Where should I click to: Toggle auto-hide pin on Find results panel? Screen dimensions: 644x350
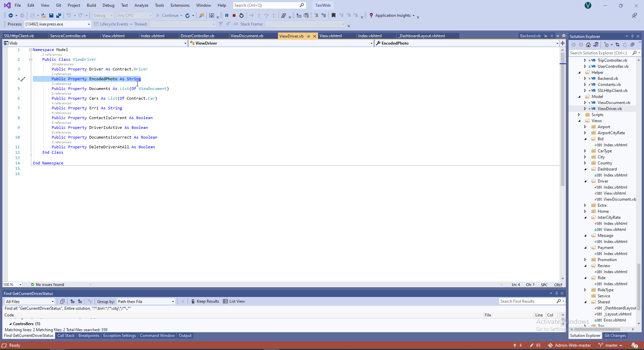tap(556, 293)
